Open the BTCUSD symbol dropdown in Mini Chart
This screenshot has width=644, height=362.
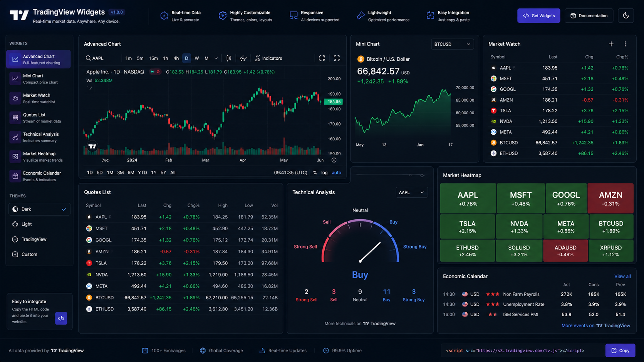coord(452,44)
